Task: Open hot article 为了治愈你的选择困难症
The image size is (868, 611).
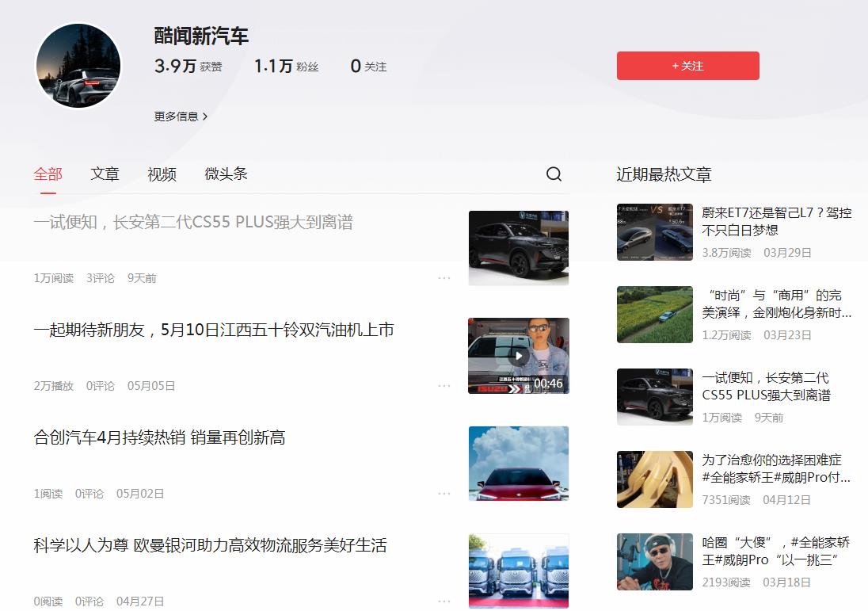Action: (x=777, y=468)
